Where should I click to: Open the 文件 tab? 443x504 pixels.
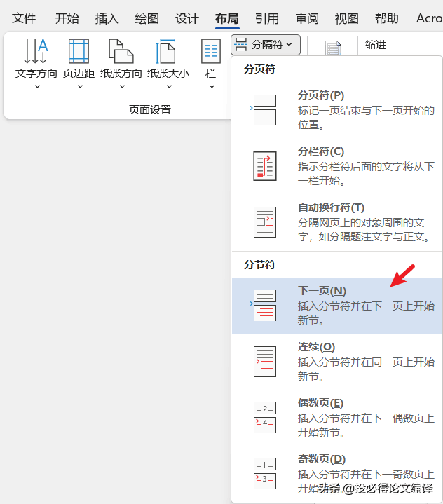24,18
